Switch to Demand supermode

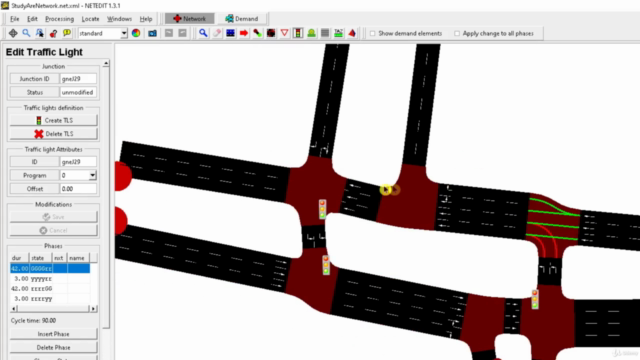242,19
